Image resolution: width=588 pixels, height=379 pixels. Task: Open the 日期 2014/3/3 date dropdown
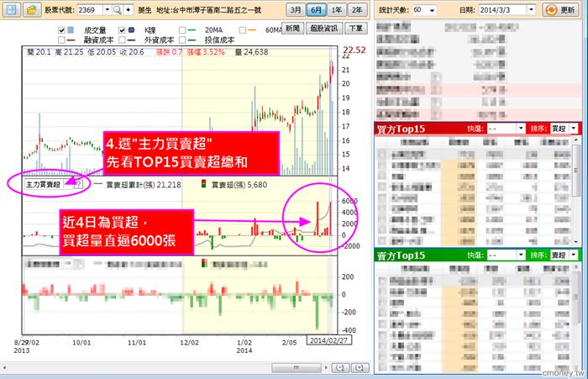pyautogui.click(x=531, y=10)
